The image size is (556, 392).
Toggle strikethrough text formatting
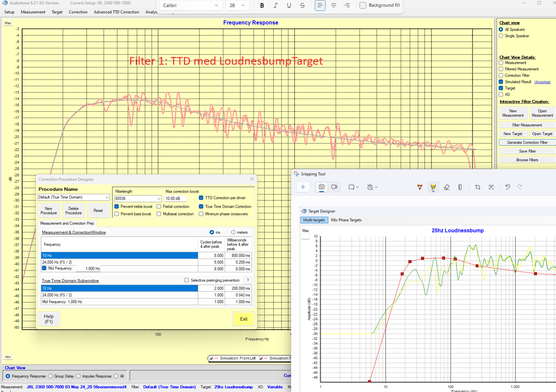click(x=302, y=5)
